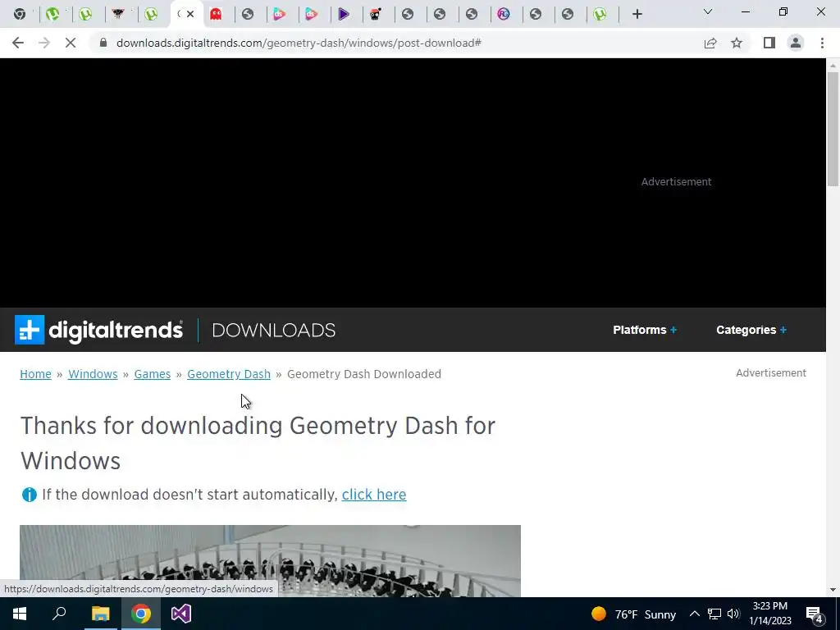View site information via lock icon
The image size is (840, 630).
103,43
